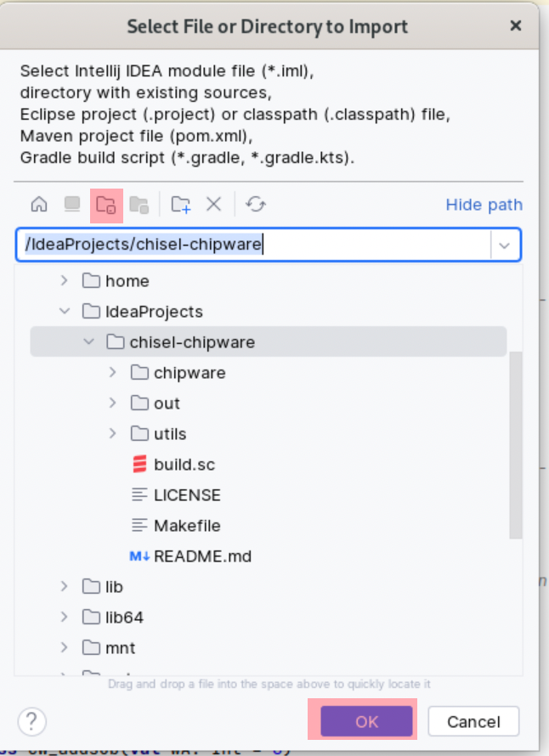Click the chipware folder icon

click(139, 373)
